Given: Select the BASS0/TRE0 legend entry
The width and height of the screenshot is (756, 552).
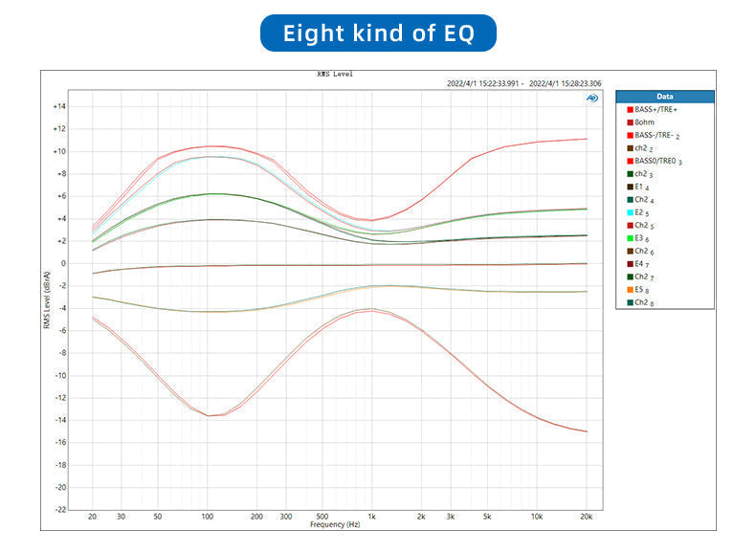Looking at the screenshot, I should 657,162.
